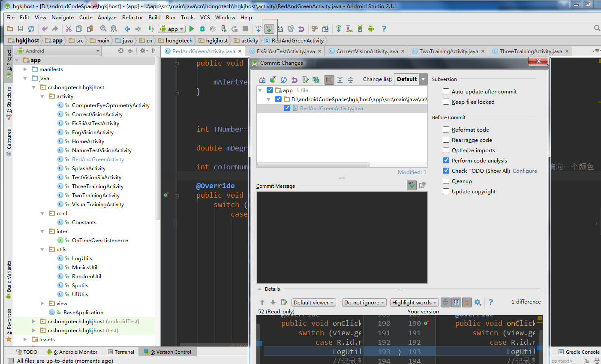Viewport: 601px width, 364px height.
Task: Click the Find magnifier icon in toolbar
Action: (103, 29)
